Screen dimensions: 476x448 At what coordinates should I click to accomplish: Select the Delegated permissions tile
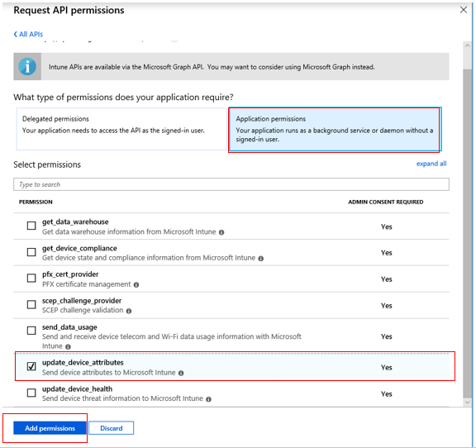(x=121, y=129)
